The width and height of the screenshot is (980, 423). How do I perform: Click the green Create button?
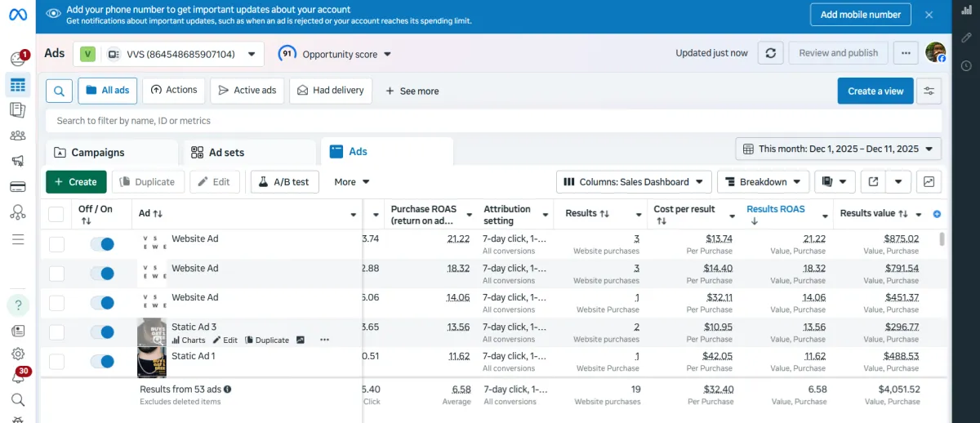click(75, 182)
